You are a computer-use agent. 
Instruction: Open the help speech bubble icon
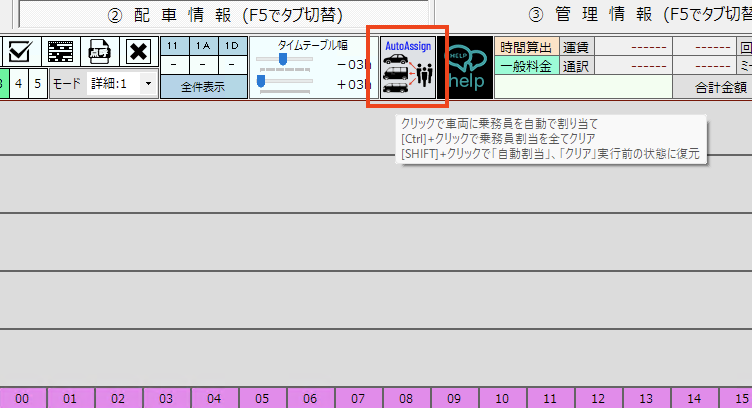click(465, 68)
